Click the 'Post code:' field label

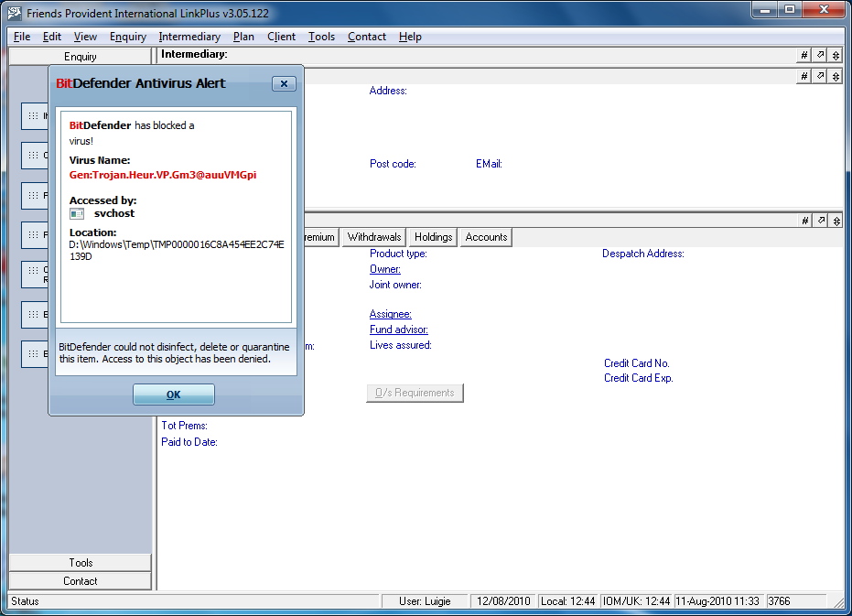(x=393, y=164)
